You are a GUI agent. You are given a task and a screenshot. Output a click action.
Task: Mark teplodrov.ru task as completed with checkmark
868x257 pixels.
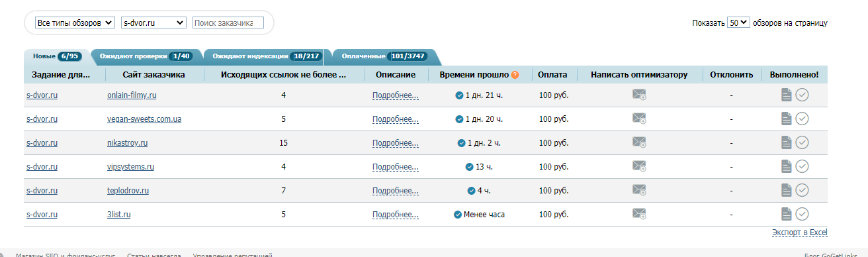pos(802,191)
